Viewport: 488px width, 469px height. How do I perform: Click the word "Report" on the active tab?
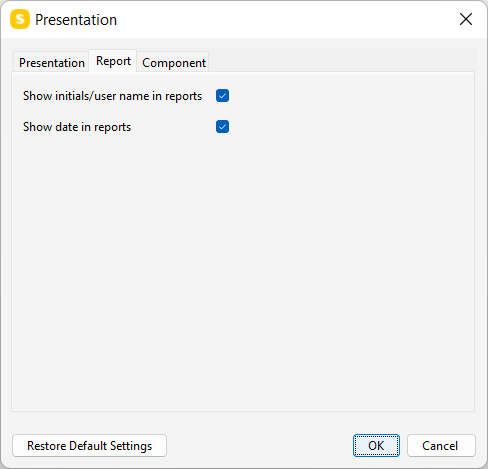[113, 61]
